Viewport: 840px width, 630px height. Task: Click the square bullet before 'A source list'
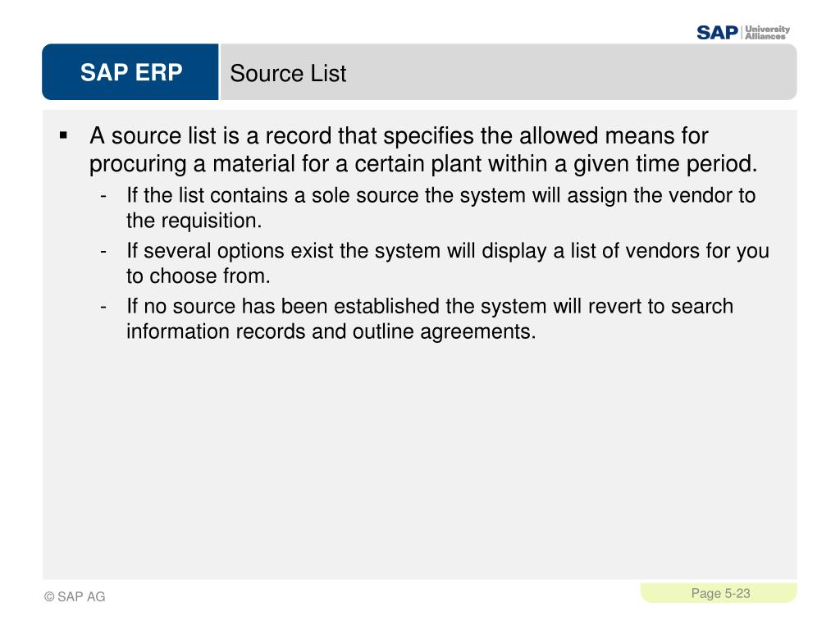(x=64, y=135)
